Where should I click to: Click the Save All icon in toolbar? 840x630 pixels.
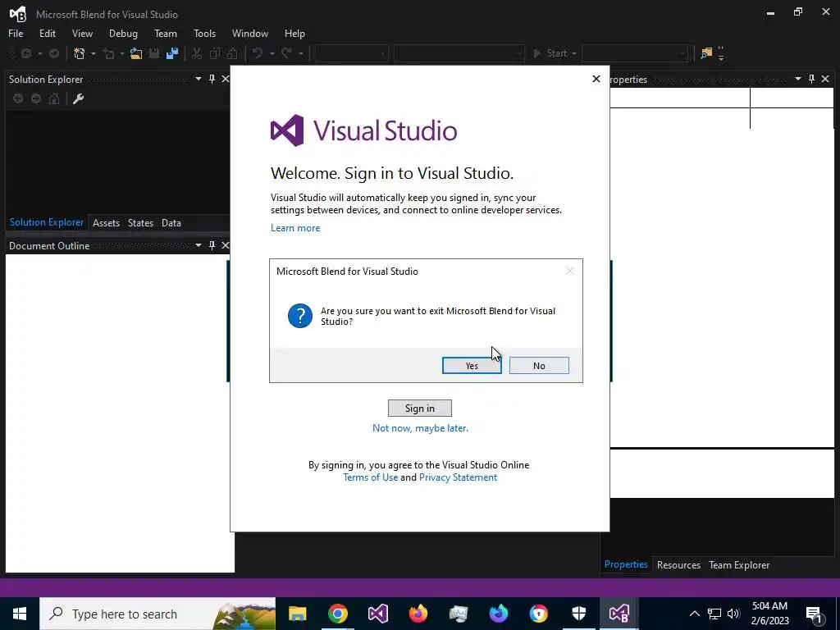click(x=172, y=53)
